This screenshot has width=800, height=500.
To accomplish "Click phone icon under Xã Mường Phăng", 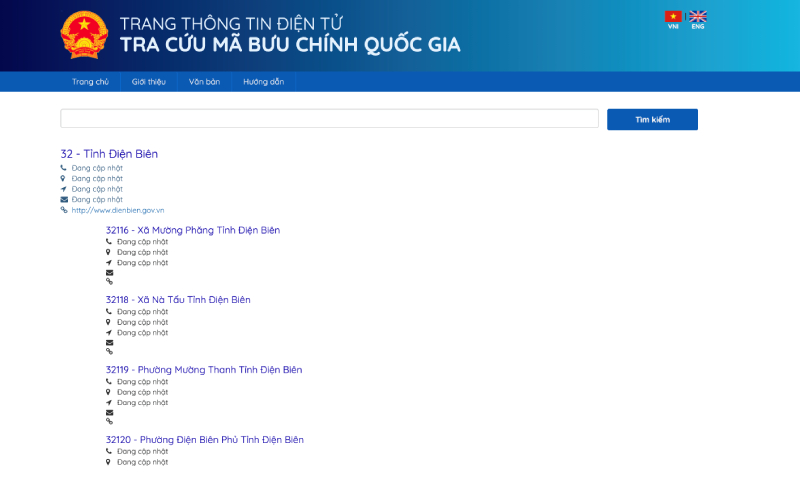I will pos(109,241).
